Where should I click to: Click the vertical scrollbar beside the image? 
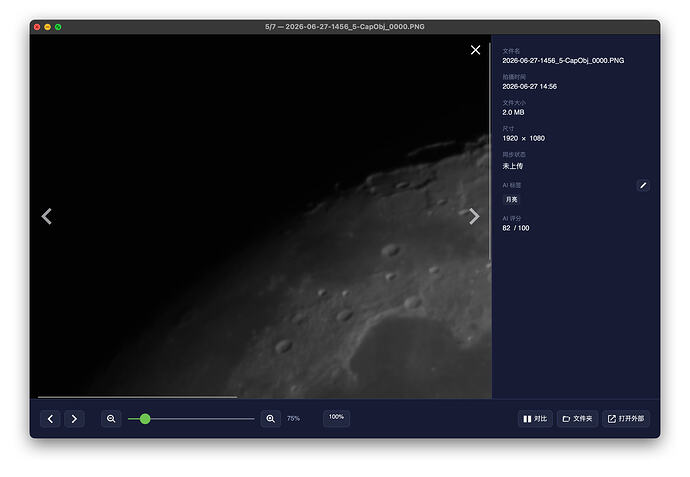pos(490,151)
